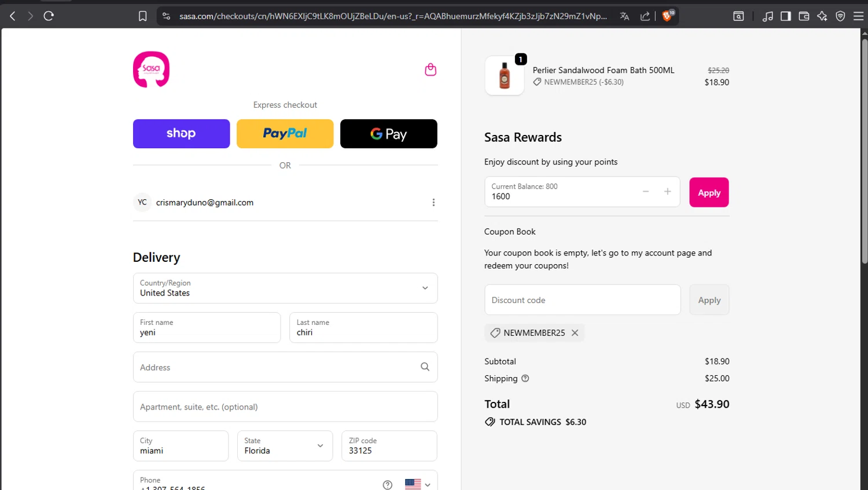868x490 pixels.
Task: Open the Leo AI sparkle icon
Action: pos(822,16)
